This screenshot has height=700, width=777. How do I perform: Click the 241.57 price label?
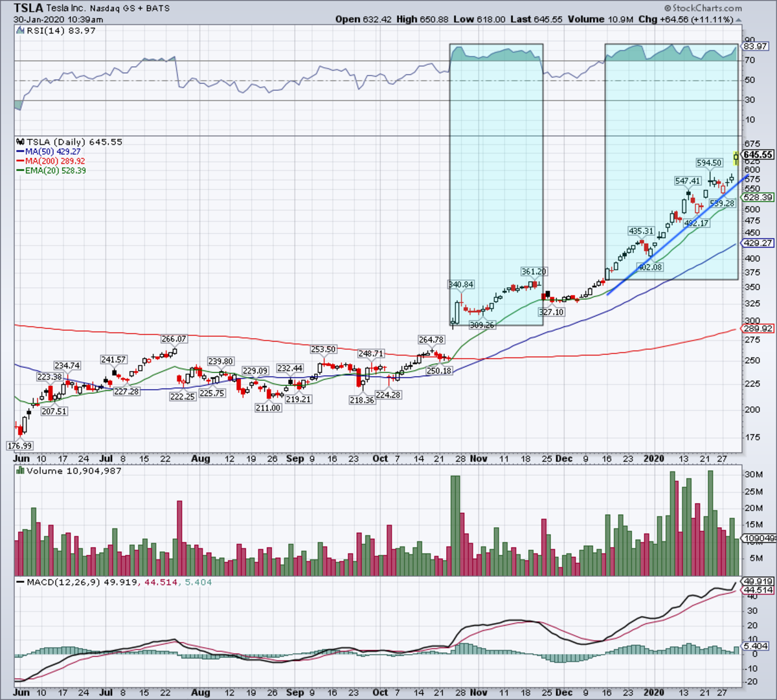tap(113, 359)
